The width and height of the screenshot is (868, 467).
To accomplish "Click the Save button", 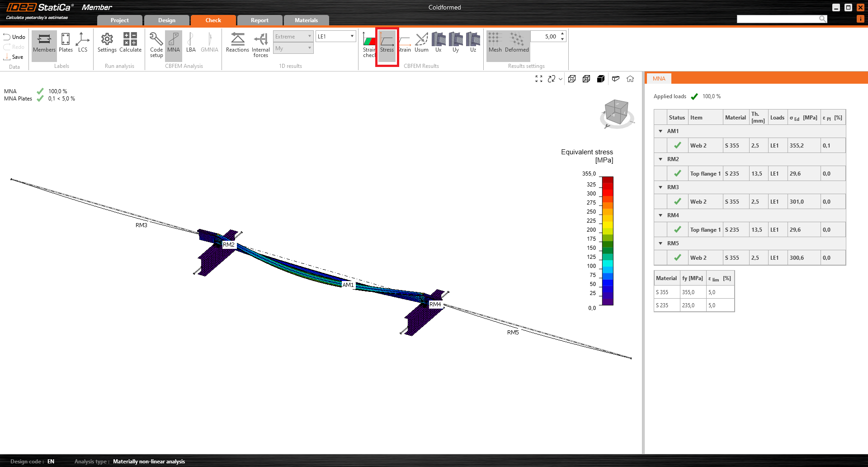I will click(14, 57).
